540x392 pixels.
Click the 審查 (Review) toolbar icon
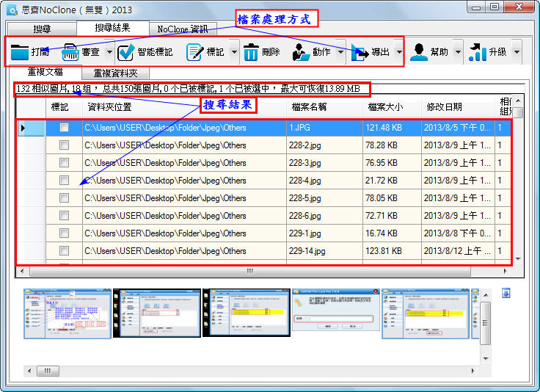pos(71,52)
